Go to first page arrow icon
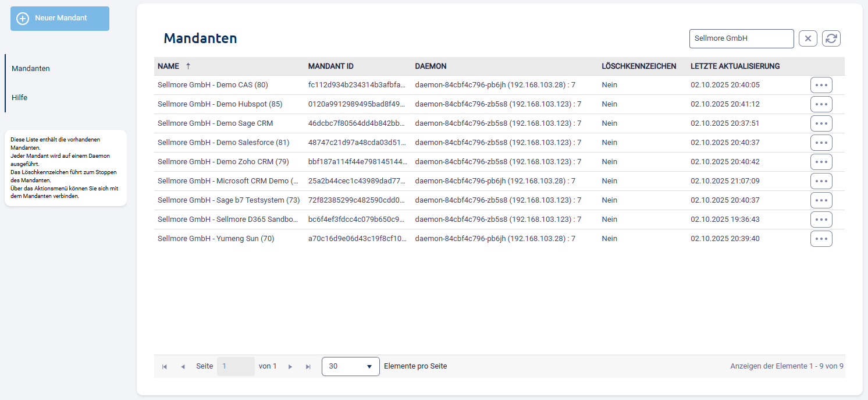 tap(165, 367)
